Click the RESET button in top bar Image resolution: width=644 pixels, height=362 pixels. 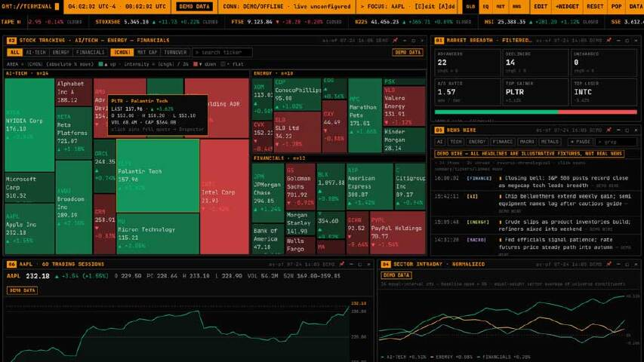coord(595,7)
